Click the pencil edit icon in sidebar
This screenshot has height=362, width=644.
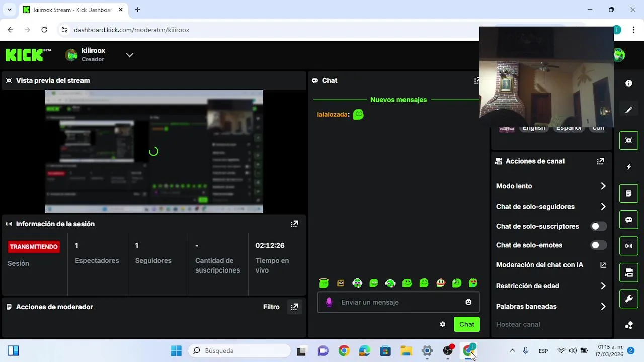(629, 110)
